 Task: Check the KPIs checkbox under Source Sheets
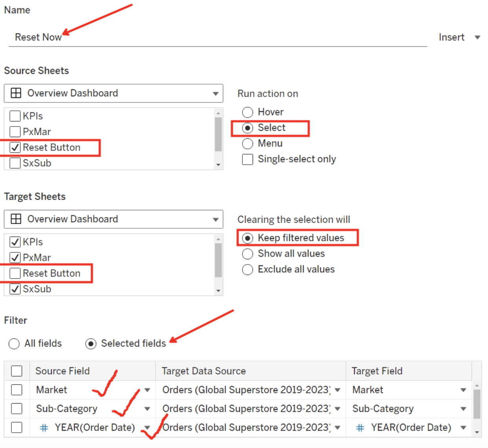15,116
